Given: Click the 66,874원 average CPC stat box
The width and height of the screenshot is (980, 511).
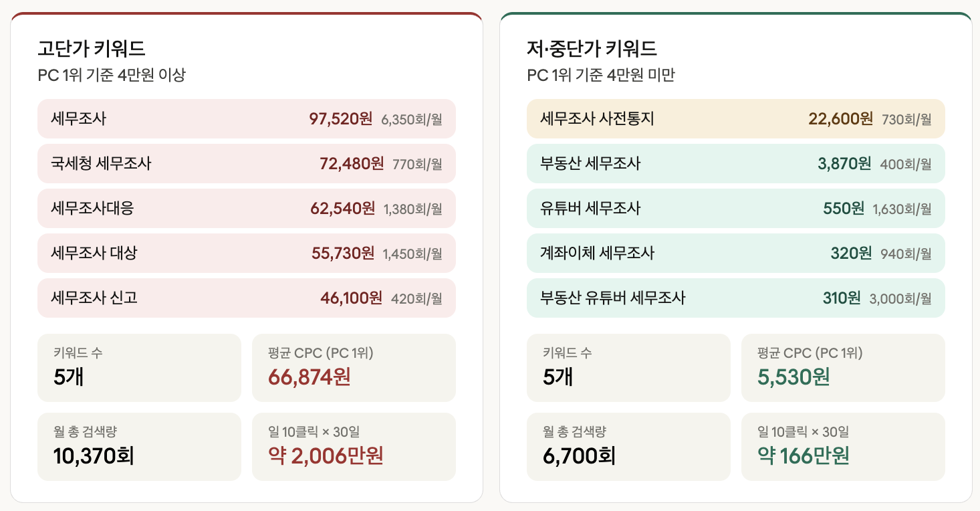Looking at the screenshot, I should [354, 368].
